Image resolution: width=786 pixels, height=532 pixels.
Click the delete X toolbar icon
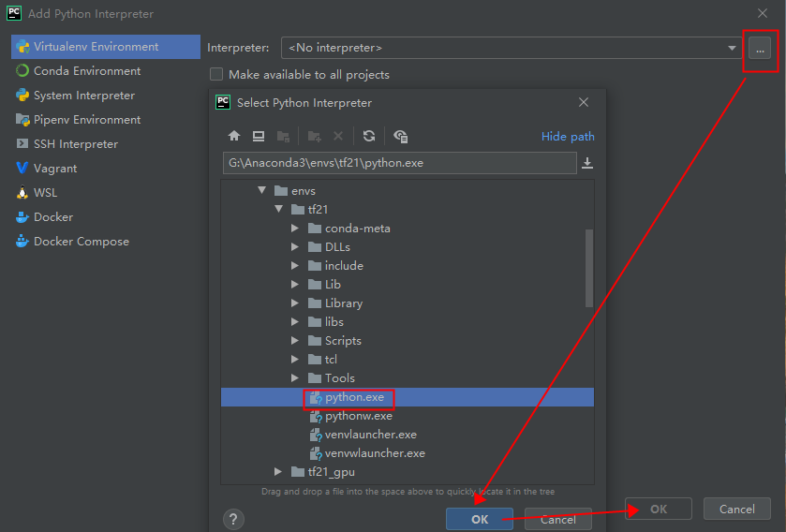(x=338, y=136)
